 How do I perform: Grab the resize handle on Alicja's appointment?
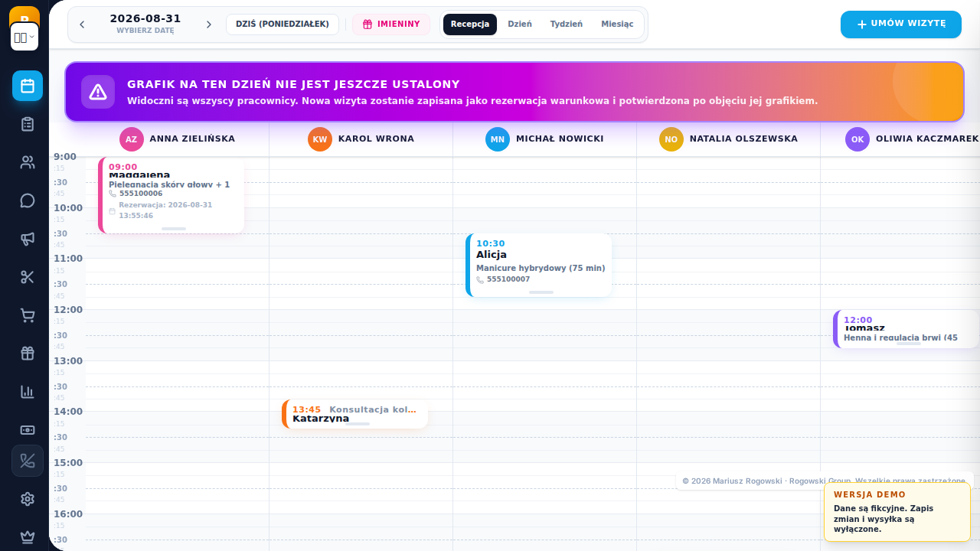(541, 292)
